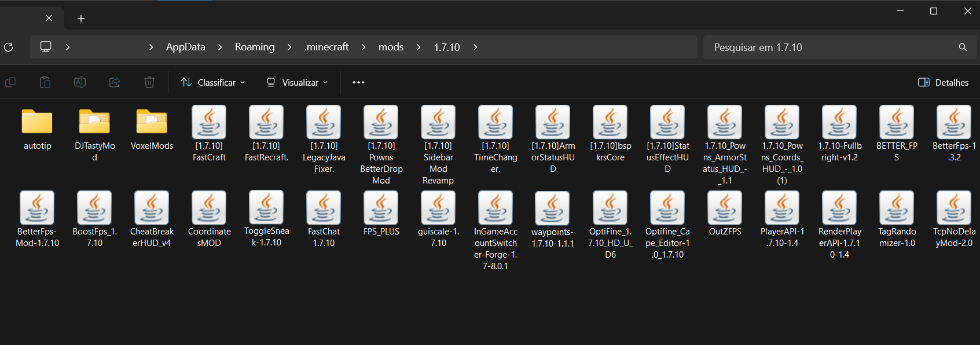Select the BetterFps-Mod-1.7.10 jar file
This screenshot has width=980, height=345.
click(37, 220)
